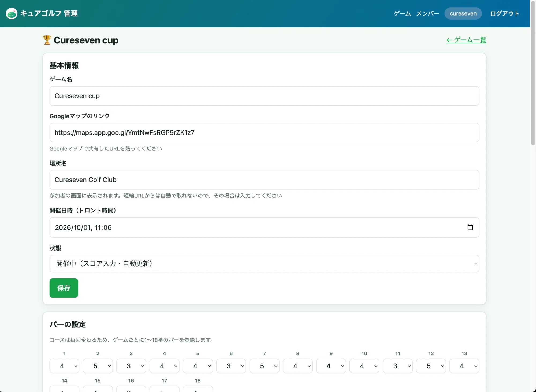Click ログアウト to sign out

pyautogui.click(x=505, y=13)
